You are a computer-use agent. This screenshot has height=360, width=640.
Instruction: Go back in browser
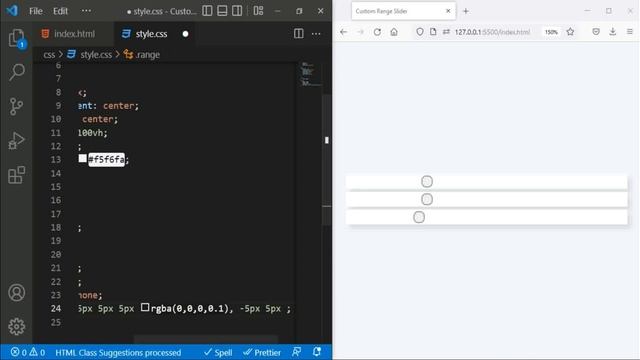click(343, 32)
